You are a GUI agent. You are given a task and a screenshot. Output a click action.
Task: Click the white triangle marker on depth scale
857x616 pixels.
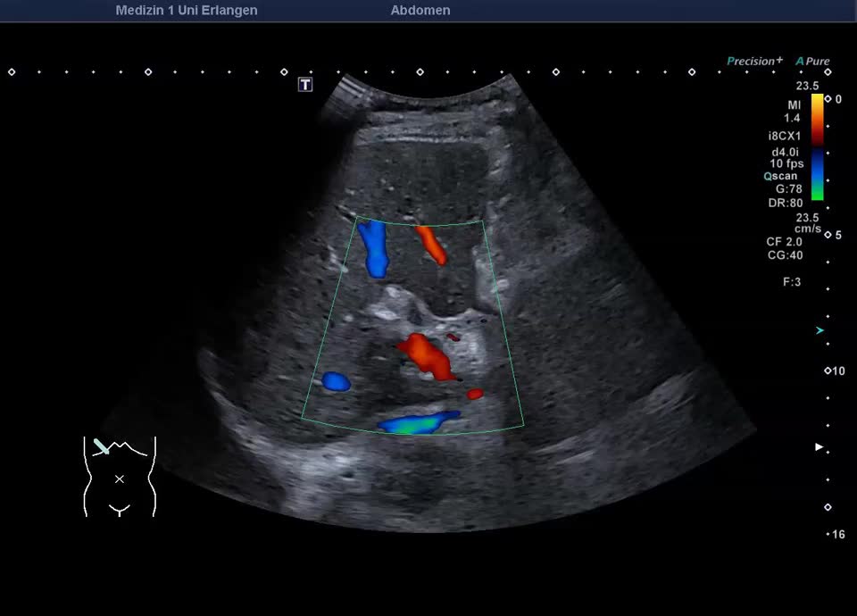(x=820, y=446)
